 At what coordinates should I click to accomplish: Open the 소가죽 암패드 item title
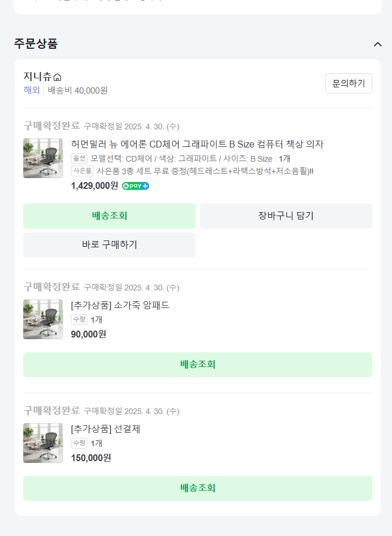coord(120,305)
